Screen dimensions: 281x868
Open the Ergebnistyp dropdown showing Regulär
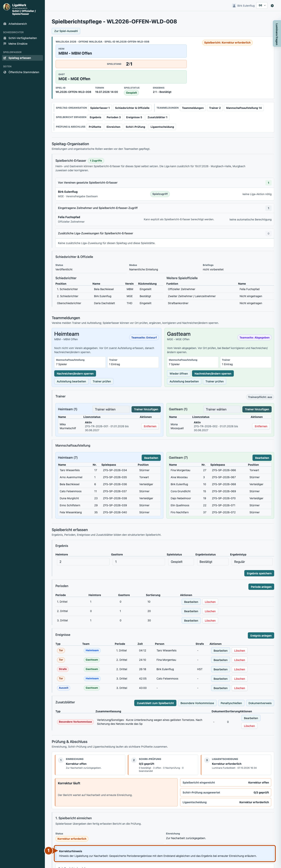pos(252,562)
